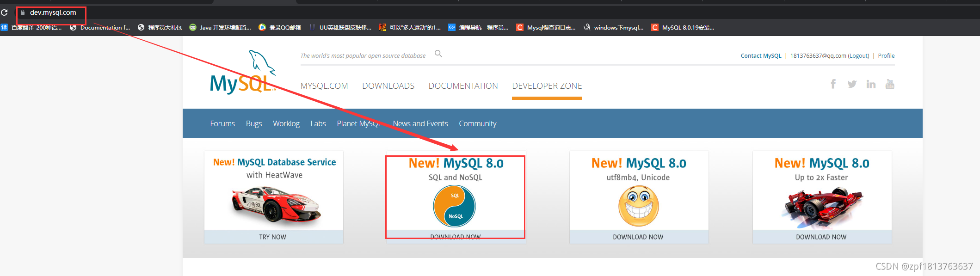Click the padlock icon in address bar
980x276 pixels.
(22, 12)
